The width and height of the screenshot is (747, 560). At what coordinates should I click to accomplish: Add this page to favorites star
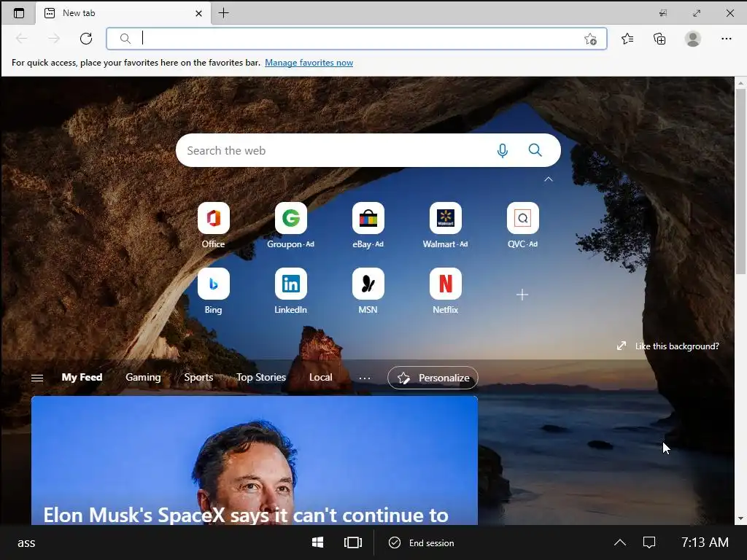[590, 39]
